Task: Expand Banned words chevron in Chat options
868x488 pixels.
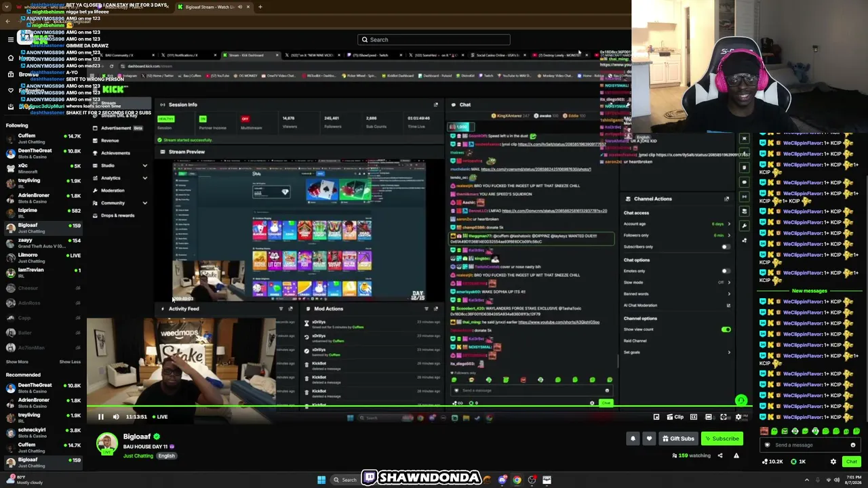Action: (x=729, y=293)
